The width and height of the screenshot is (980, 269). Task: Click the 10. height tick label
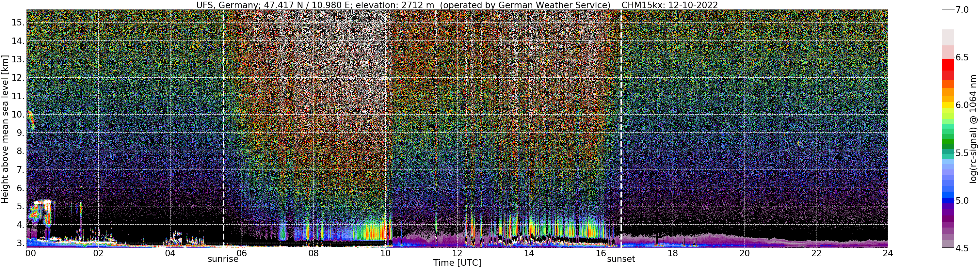(x=18, y=115)
